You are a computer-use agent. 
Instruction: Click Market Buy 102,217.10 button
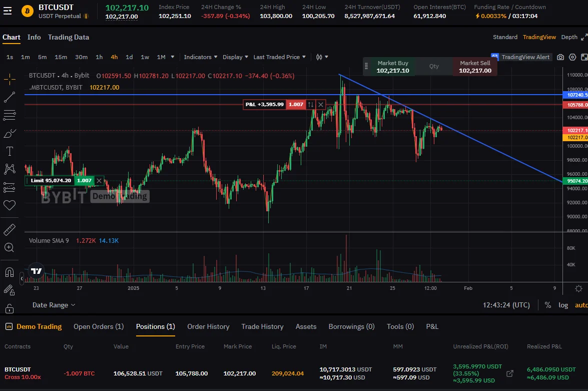pyautogui.click(x=393, y=67)
